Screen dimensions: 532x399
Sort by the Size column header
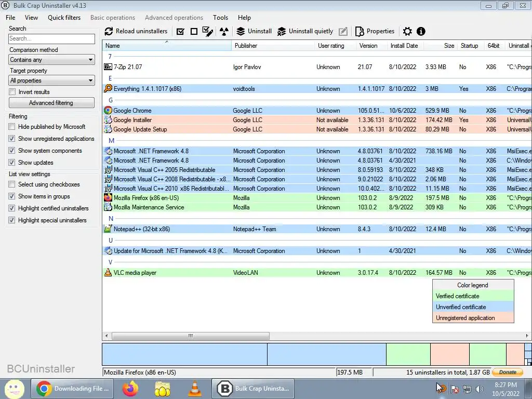pyautogui.click(x=441, y=46)
